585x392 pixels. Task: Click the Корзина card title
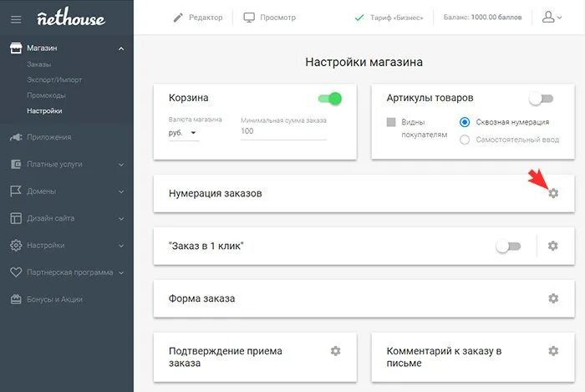[188, 98]
